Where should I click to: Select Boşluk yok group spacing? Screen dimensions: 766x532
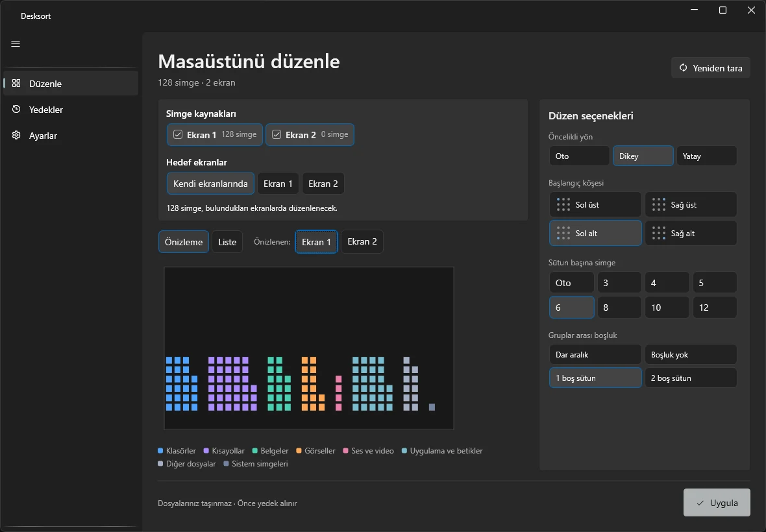click(x=691, y=354)
